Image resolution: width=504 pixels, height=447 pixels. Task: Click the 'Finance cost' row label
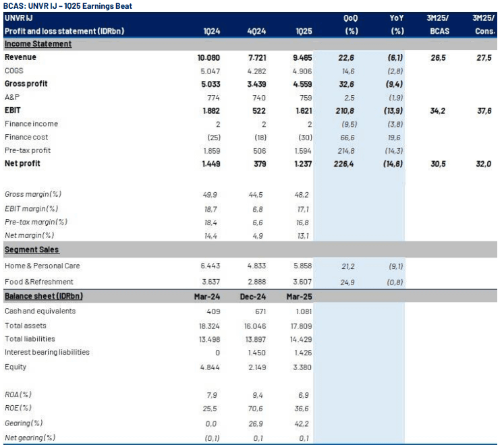(26, 137)
